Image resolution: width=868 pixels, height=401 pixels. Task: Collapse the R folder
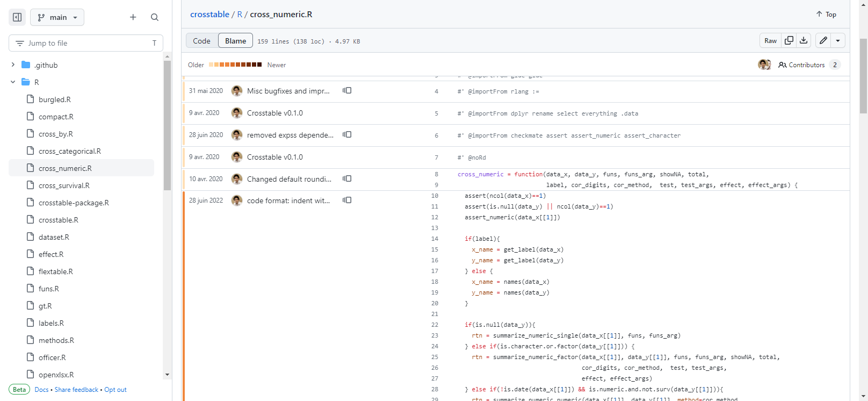13,82
